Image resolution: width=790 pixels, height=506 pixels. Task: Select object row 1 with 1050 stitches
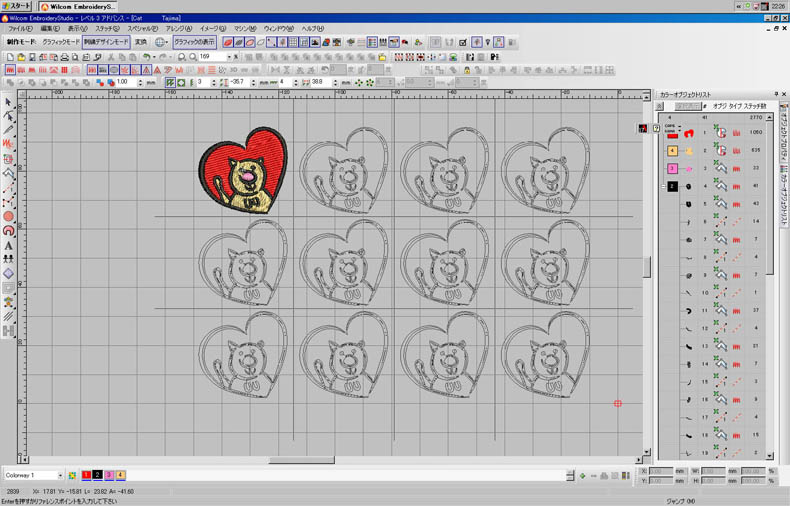coord(715,133)
